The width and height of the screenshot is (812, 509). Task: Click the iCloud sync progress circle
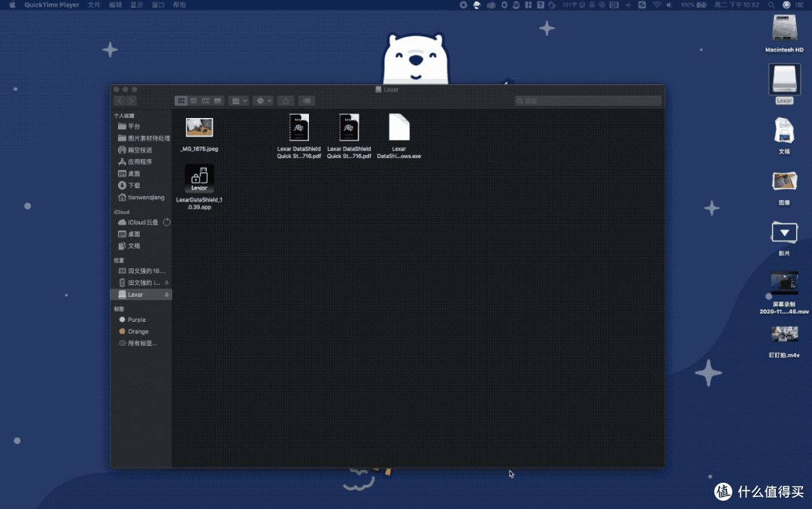point(167,222)
